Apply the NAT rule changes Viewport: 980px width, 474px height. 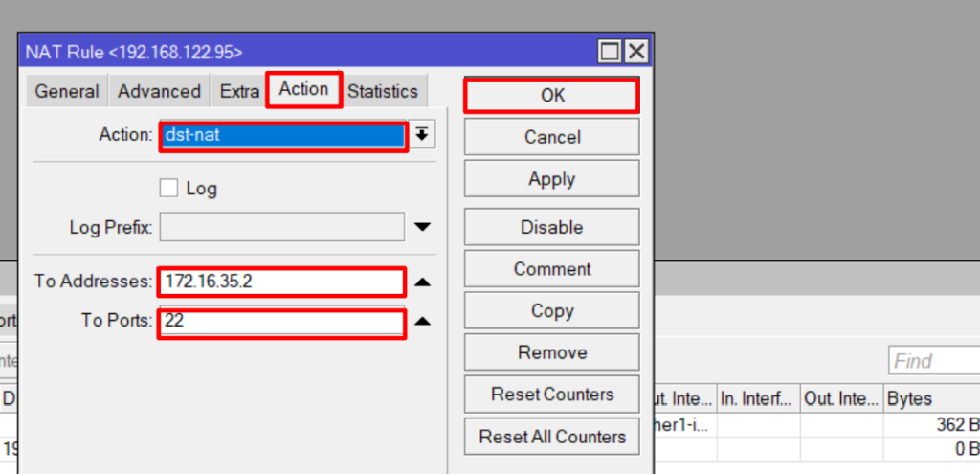pos(551,179)
